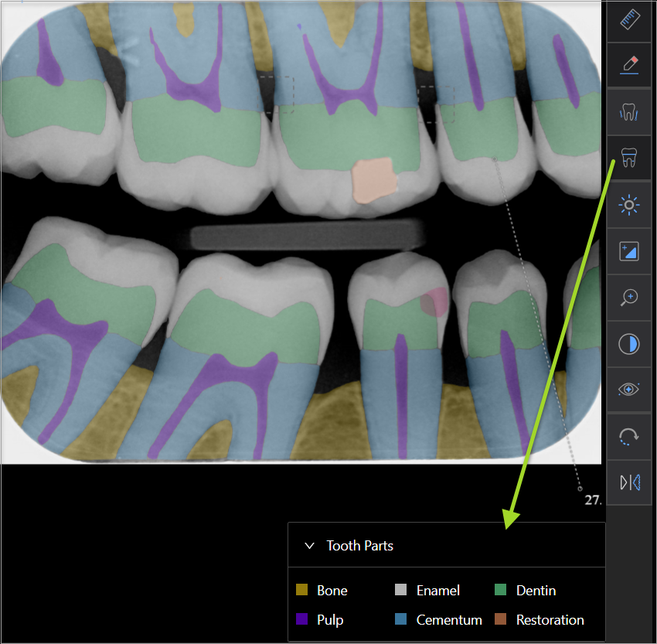Click the Tooth Parts panel title

coord(360,546)
